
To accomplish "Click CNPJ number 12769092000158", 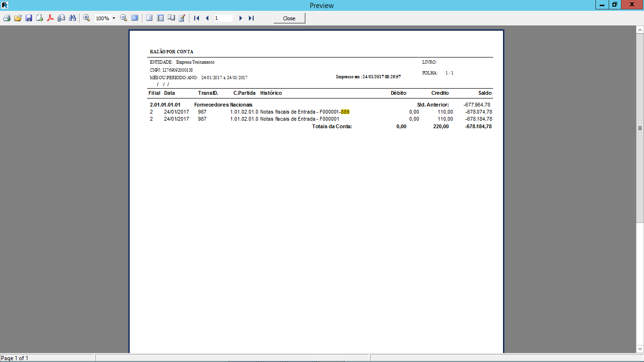I will point(177,70).
